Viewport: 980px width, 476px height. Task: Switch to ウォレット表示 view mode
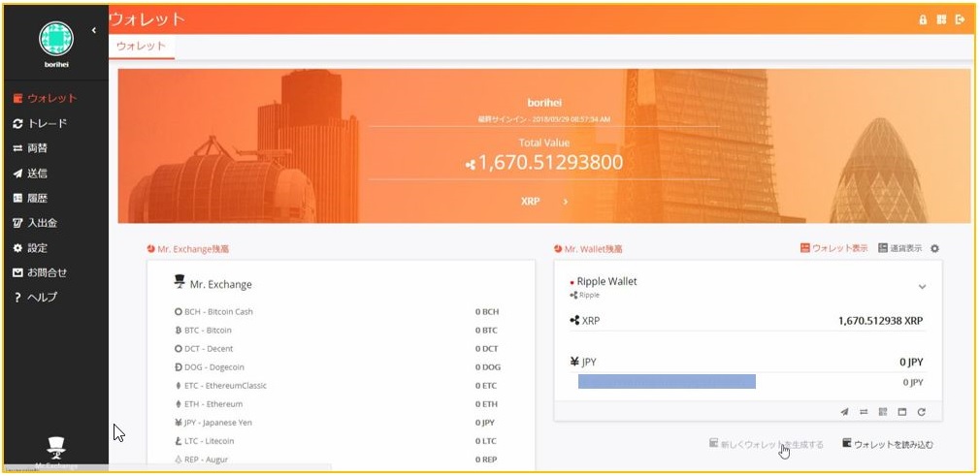tap(833, 249)
